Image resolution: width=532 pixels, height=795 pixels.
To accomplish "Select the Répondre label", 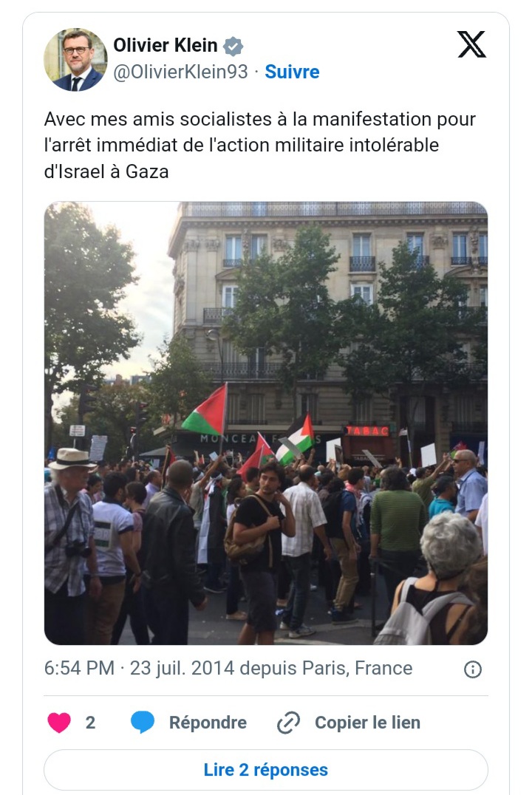I will click(x=208, y=723).
